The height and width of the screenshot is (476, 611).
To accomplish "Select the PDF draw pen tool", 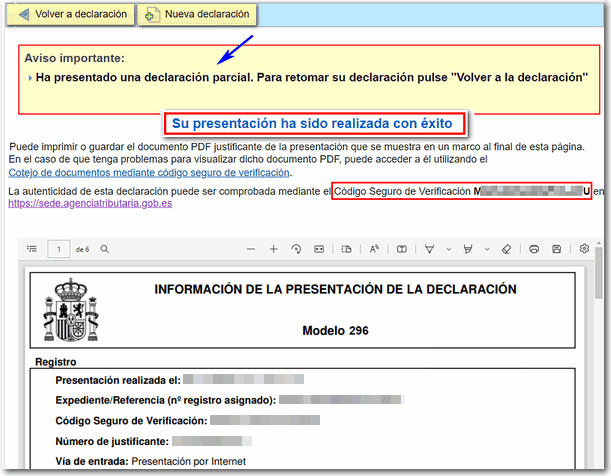I will [x=430, y=249].
